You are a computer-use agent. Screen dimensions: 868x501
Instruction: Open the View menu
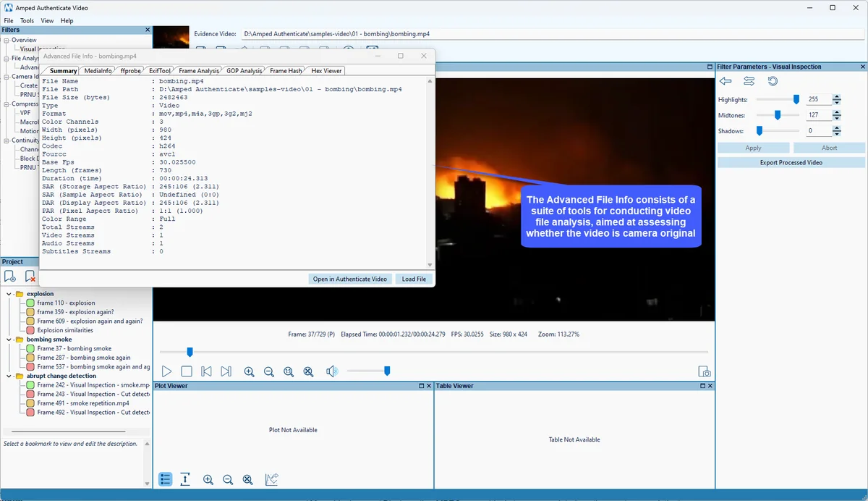(47, 21)
